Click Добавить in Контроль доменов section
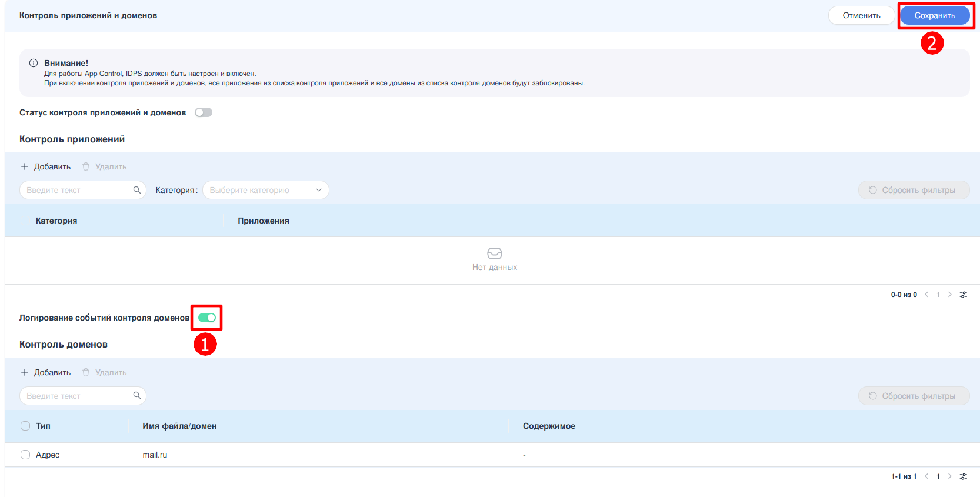Image resolution: width=980 pixels, height=497 pixels. point(46,372)
